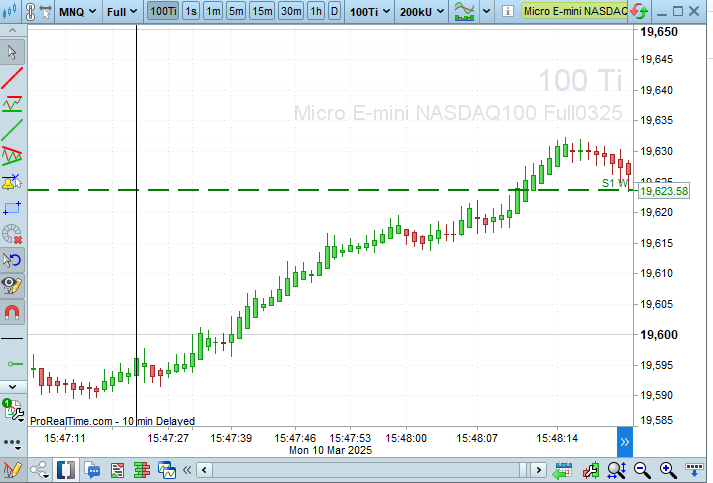Click the indicators chart icon
This screenshot has width=713, height=483.
(464, 11)
